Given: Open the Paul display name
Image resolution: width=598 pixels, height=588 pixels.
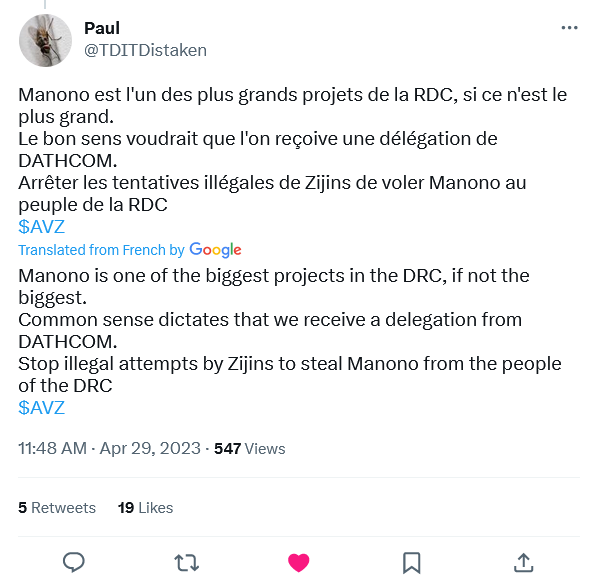Looking at the screenshot, I should point(102,28).
